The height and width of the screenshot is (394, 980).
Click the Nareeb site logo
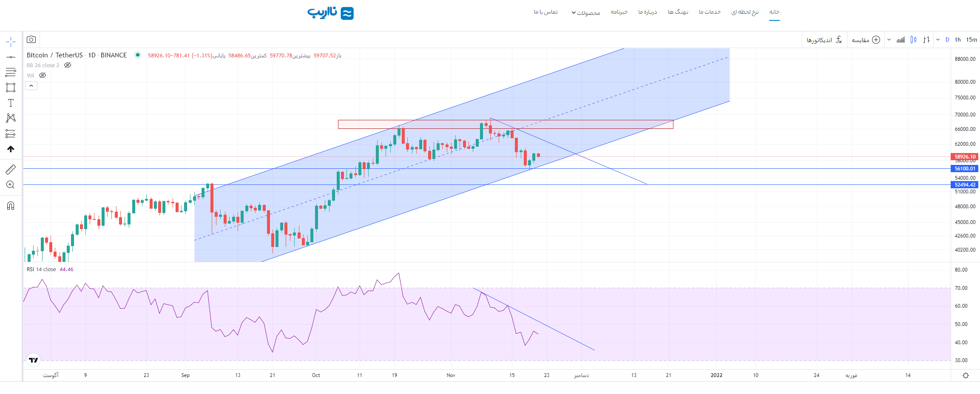click(330, 13)
